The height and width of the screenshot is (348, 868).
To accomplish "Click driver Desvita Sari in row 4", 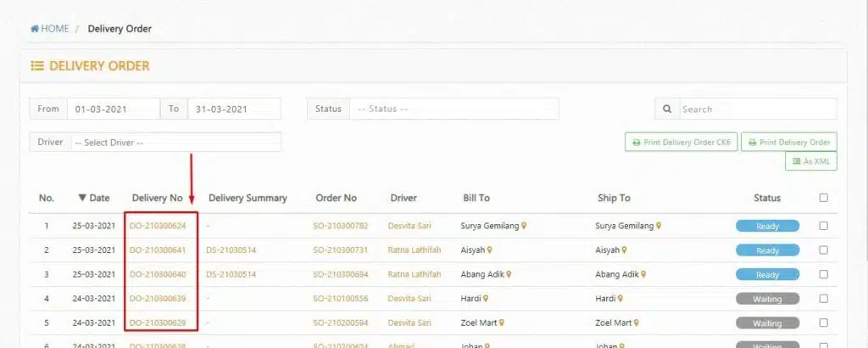I will [409, 299].
